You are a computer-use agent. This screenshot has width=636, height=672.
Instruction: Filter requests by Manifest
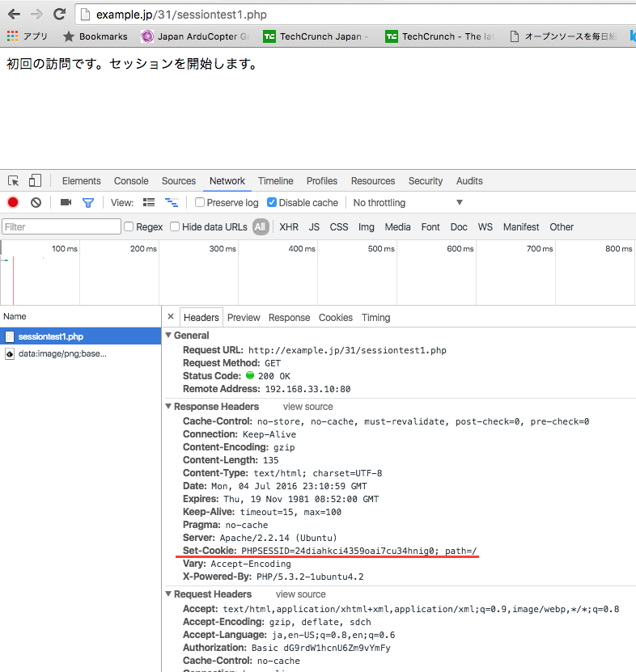pos(521,226)
